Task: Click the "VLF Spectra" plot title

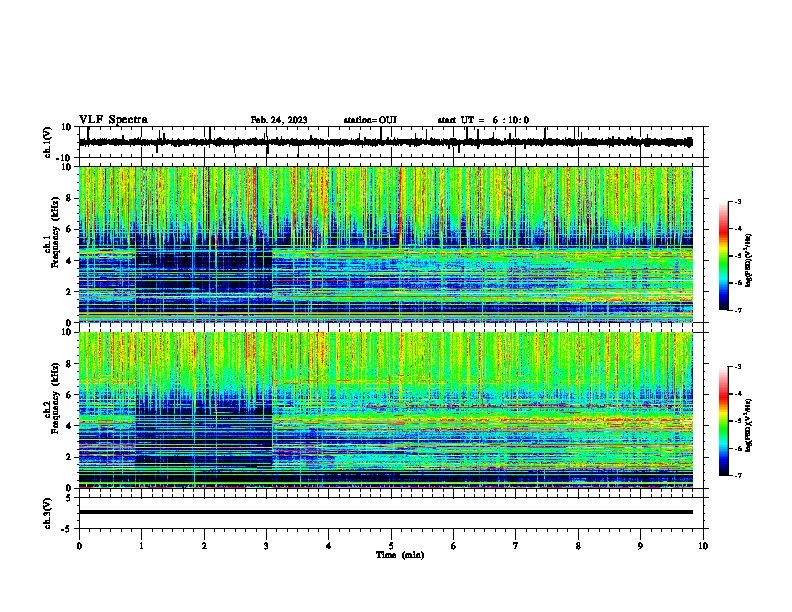Action: (113, 120)
